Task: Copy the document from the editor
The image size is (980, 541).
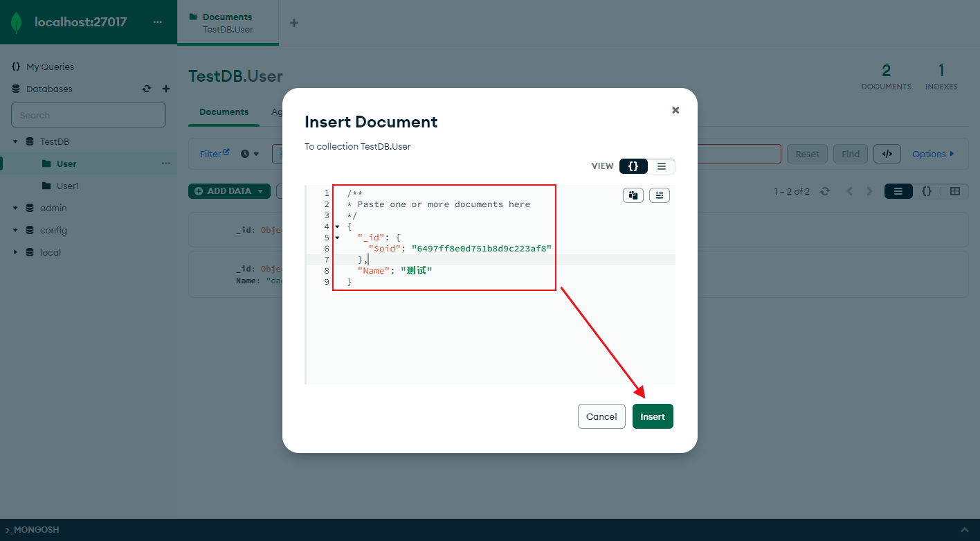Action: 633,195
